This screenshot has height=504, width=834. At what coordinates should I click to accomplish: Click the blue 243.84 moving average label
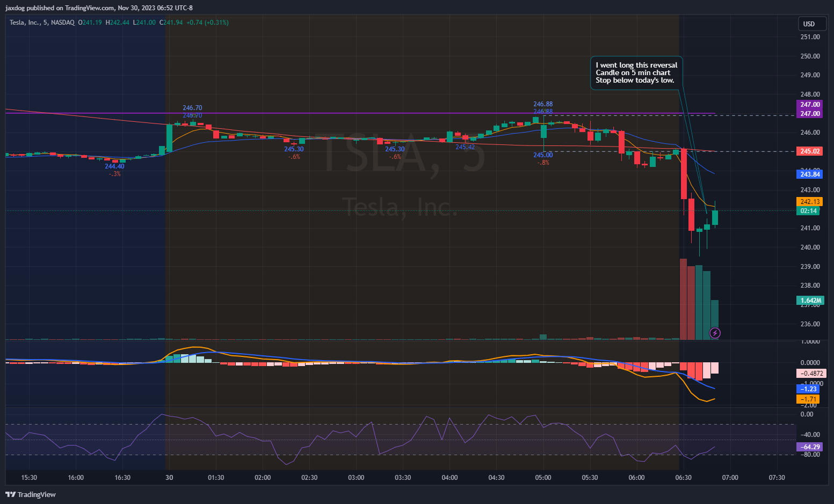click(810, 174)
